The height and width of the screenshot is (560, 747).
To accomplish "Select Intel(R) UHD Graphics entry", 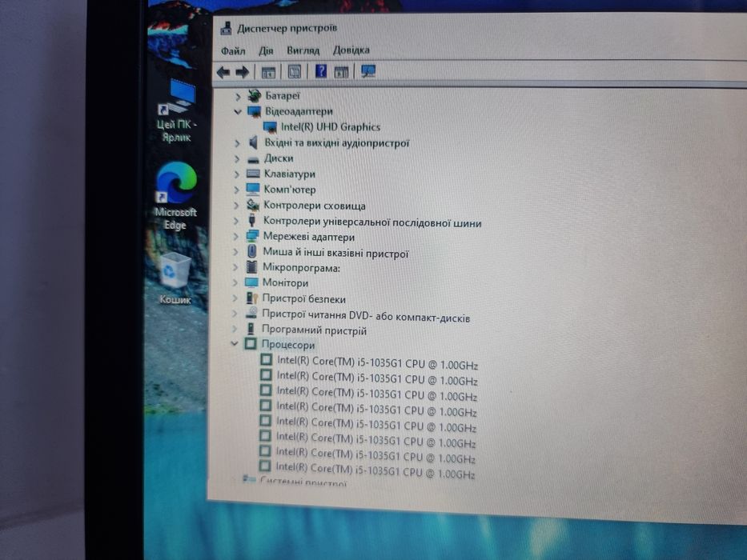I will click(331, 127).
